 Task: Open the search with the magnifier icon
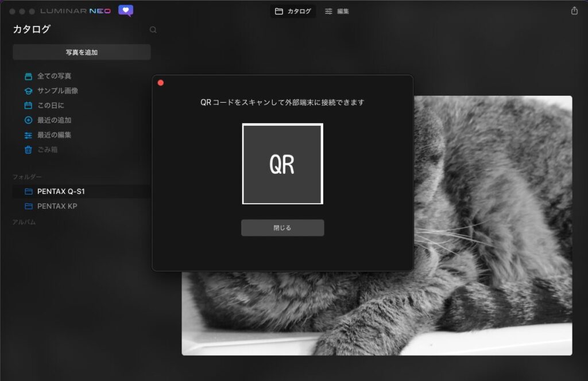(153, 29)
